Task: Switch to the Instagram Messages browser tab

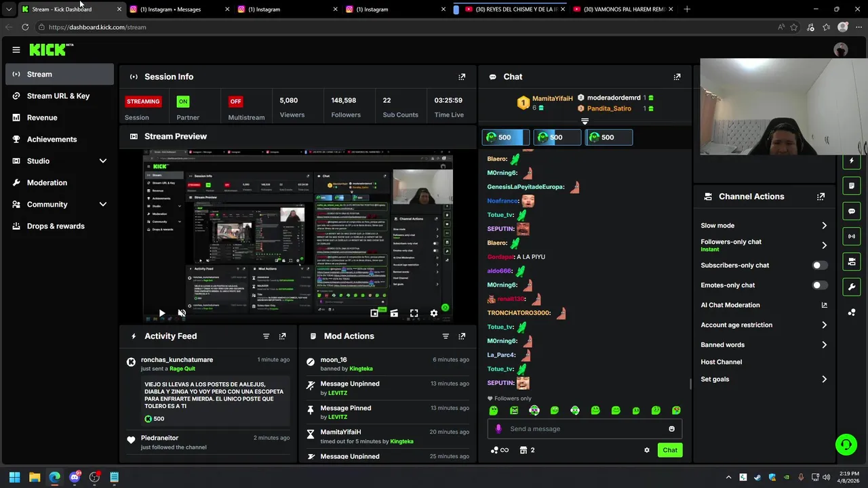Action: (x=179, y=9)
